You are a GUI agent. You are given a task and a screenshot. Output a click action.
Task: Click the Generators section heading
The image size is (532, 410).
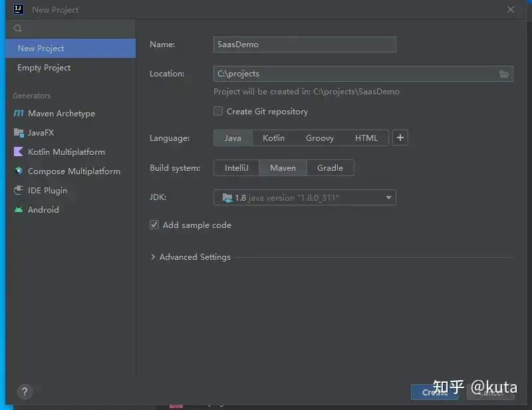(31, 96)
